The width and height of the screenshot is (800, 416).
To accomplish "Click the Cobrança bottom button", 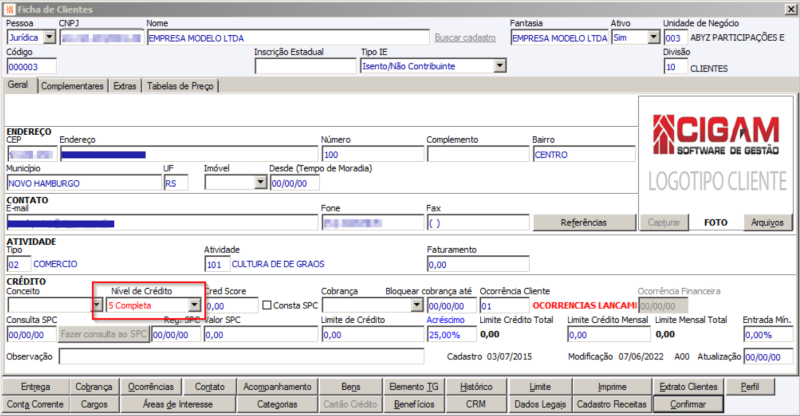I will (x=94, y=387).
